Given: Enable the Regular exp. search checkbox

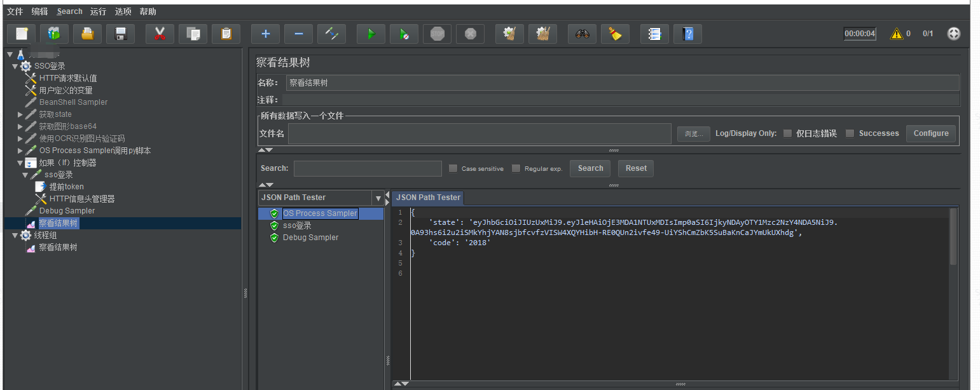Looking at the screenshot, I should click(515, 168).
